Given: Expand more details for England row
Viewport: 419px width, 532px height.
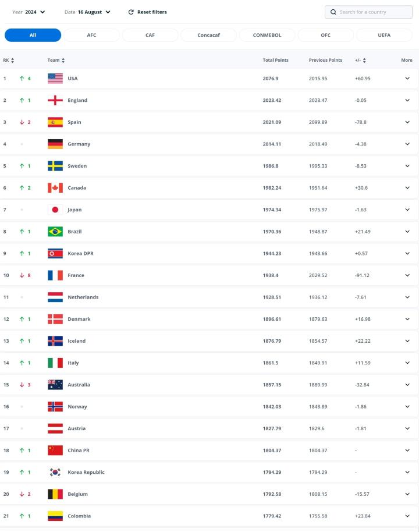Looking at the screenshot, I should point(407,100).
